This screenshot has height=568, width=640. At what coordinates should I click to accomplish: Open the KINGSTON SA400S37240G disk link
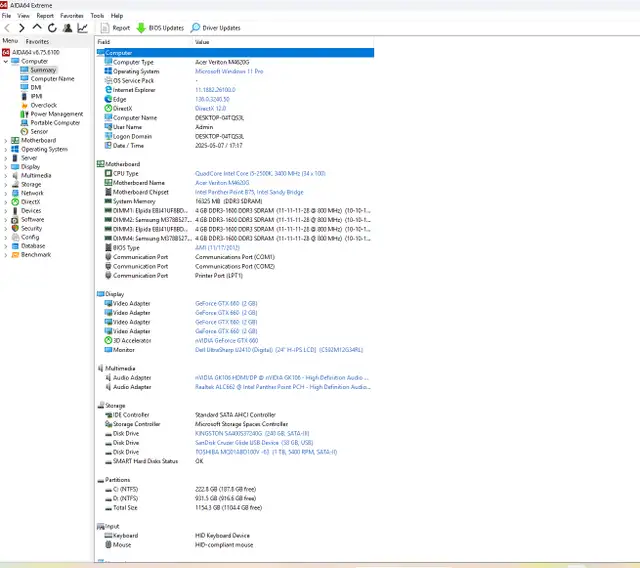252,433
